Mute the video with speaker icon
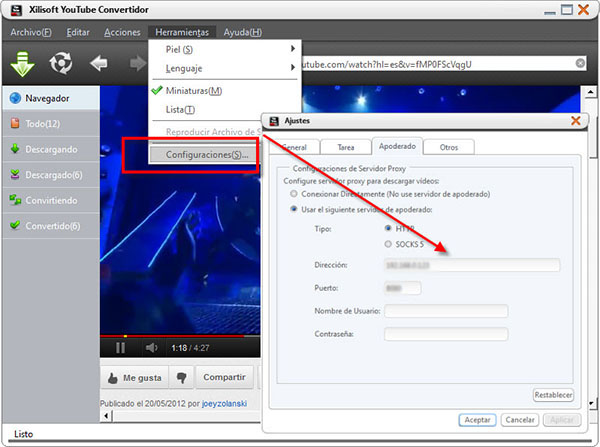 click(152, 348)
